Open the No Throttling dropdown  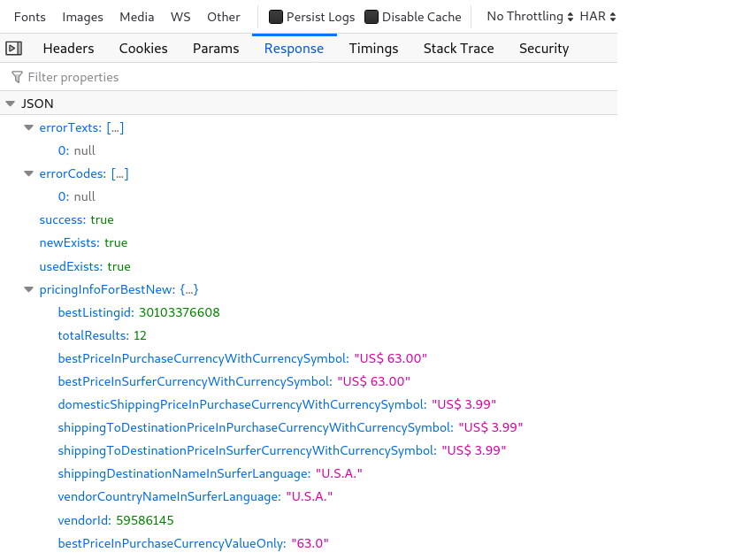[x=530, y=17]
